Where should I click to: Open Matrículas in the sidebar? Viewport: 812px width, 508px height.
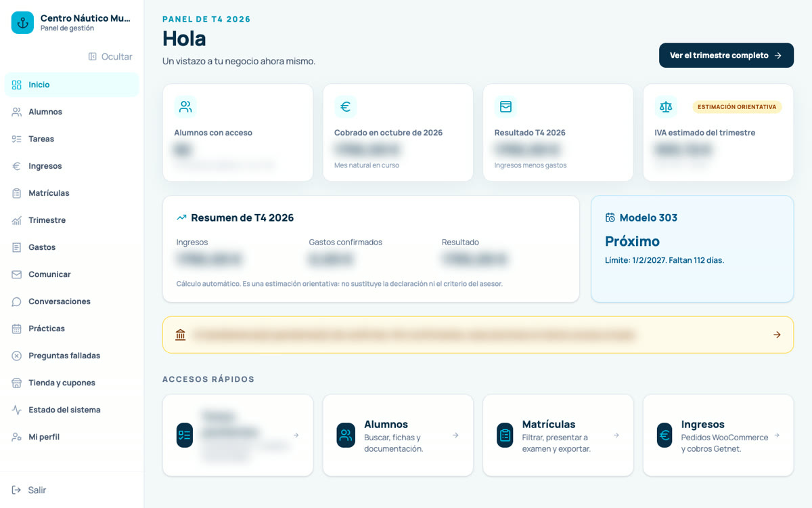[x=72, y=193]
